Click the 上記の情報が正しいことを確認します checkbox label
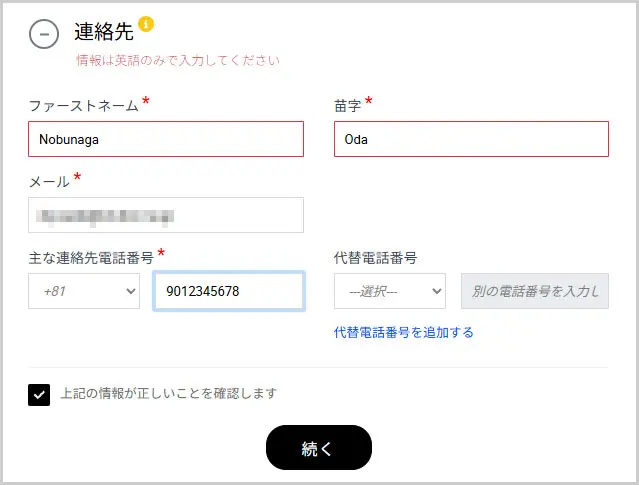Screen dimensions: 639x485 tap(168, 393)
